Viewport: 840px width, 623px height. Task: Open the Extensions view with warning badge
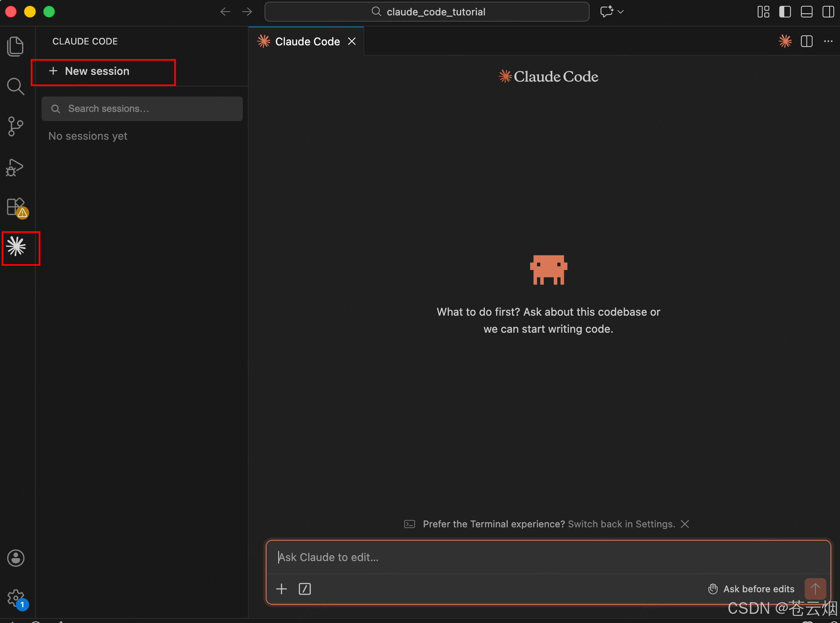pos(17,208)
